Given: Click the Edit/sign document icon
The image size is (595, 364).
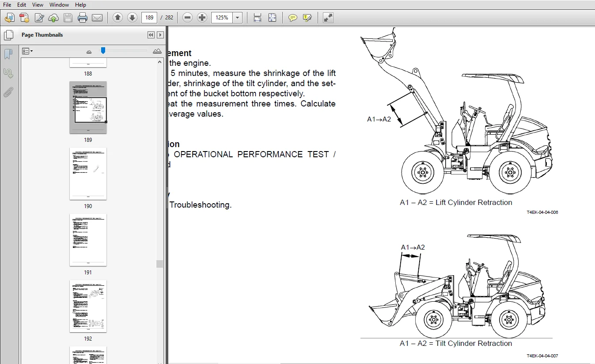Looking at the screenshot, I should pyautogui.click(x=39, y=18).
